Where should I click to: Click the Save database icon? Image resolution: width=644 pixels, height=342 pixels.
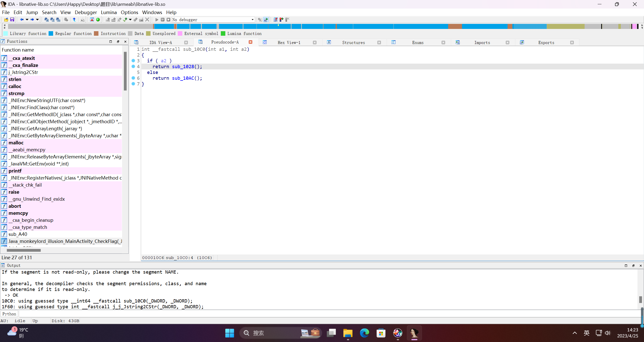(x=12, y=20)
